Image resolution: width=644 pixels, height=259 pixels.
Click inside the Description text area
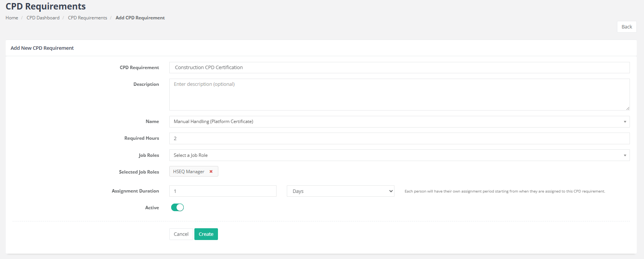[399, 95]
